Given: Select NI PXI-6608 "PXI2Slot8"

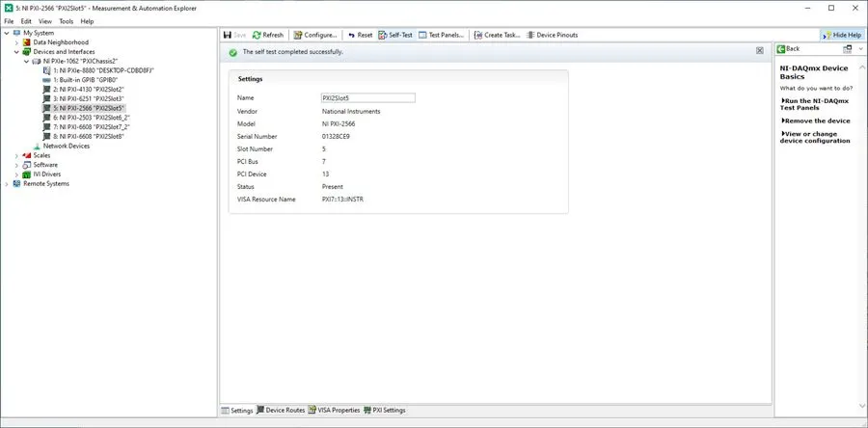Looking at the screenshot, I should click(88, 137).
